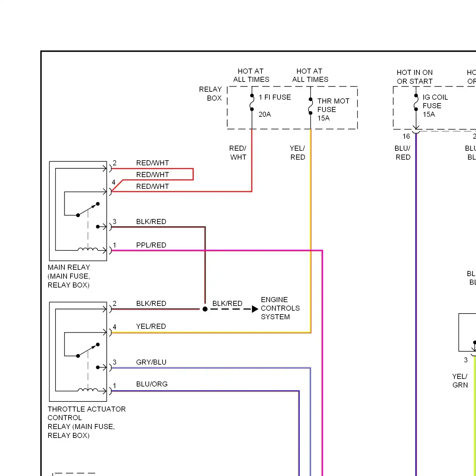Click the PPL/RED wire label
The width and height of the screenshot is (476, 476).
(x=151, y=245)
